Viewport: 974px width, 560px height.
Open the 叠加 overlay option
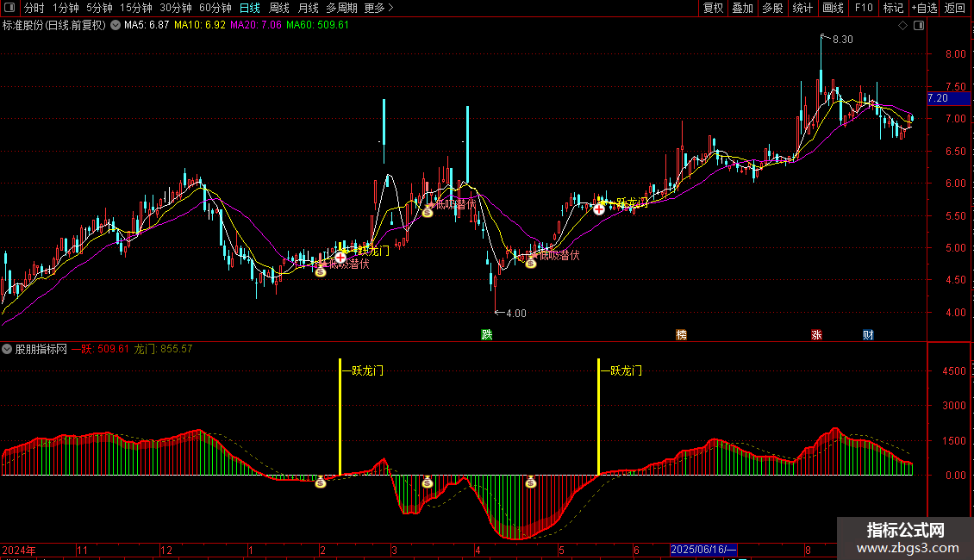(x=743, y=8)
